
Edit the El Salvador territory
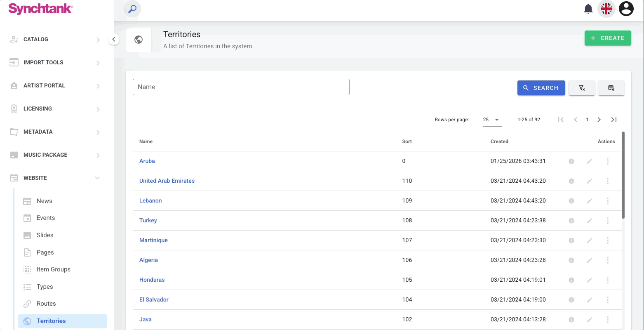pyautogui.click(x=590, y=300)
